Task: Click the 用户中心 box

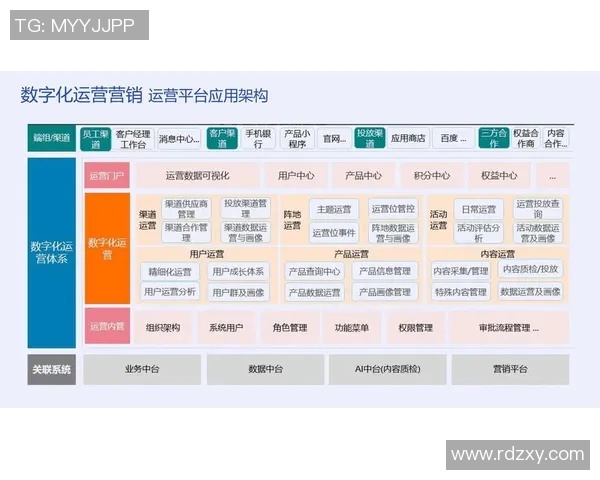Action: 296,175
